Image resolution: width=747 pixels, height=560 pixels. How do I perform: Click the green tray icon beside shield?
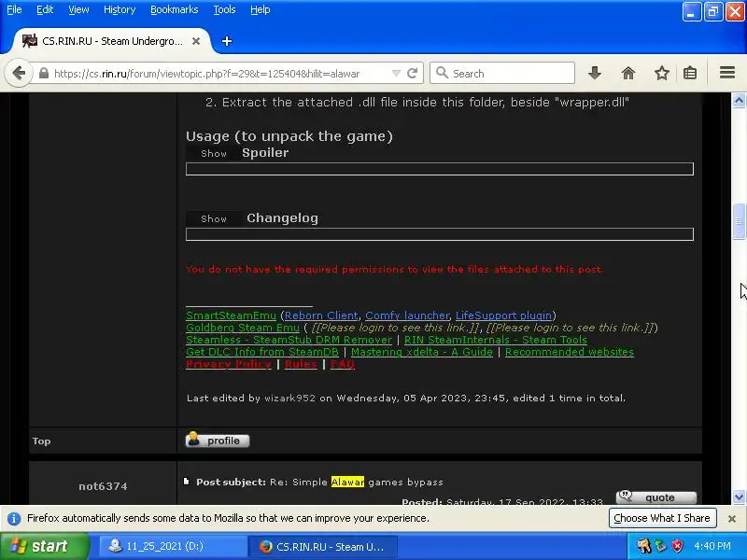pos(661,546)
